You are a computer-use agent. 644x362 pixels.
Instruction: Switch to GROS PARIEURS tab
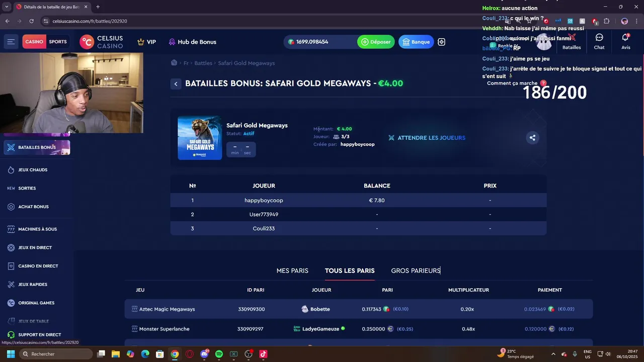click(416, 270)
